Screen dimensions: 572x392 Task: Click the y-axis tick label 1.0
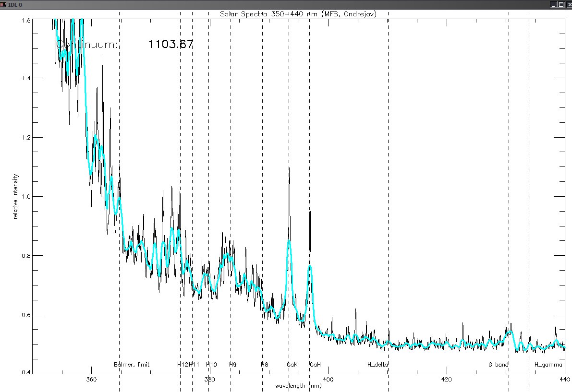(26, 197)
